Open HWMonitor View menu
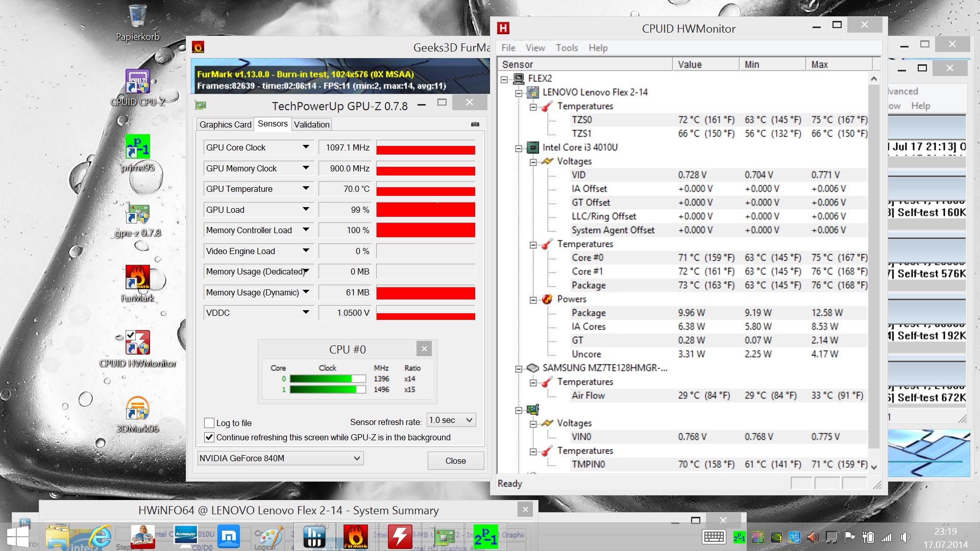This screenshot has width=980, height=551. (x=535, y=47)
